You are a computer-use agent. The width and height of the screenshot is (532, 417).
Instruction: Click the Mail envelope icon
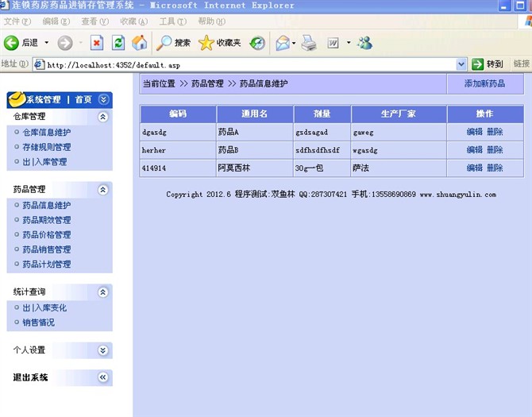point(283,43)
